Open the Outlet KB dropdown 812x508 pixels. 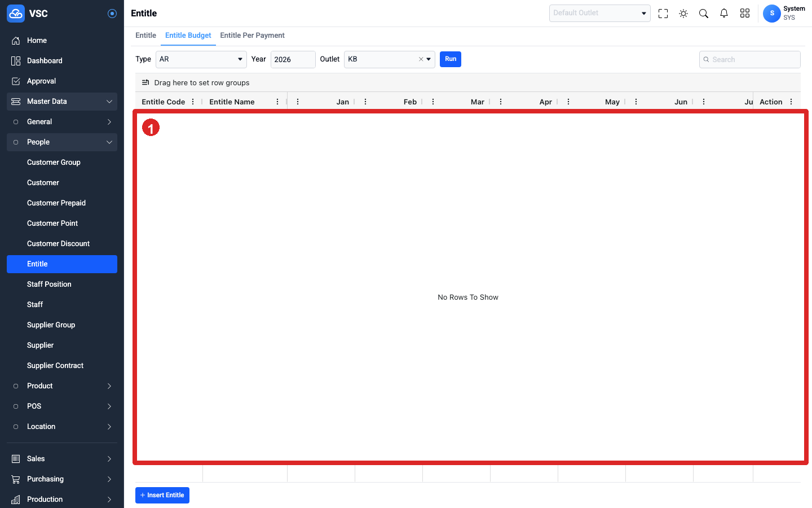tap(390, 59)
